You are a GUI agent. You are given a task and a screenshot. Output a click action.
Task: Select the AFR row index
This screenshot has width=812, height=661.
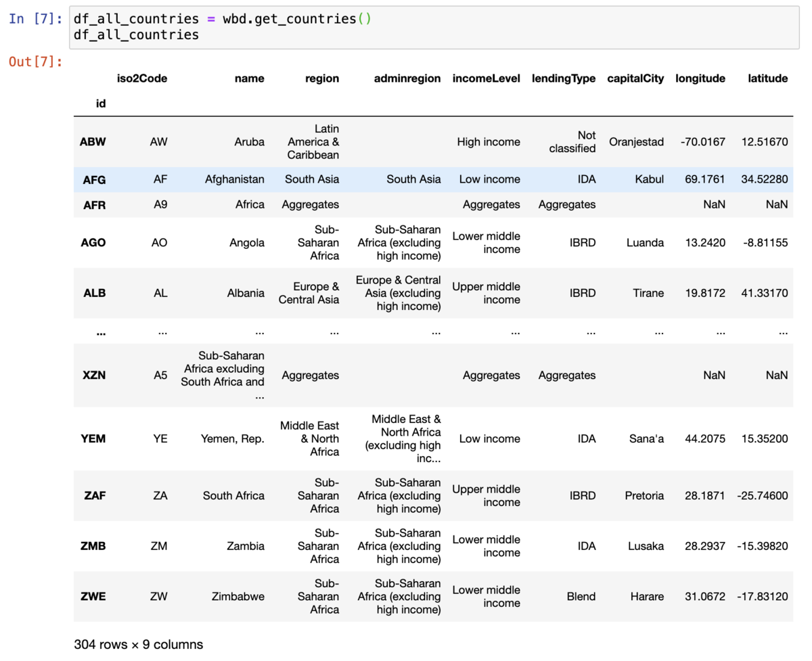click(94, 204)
